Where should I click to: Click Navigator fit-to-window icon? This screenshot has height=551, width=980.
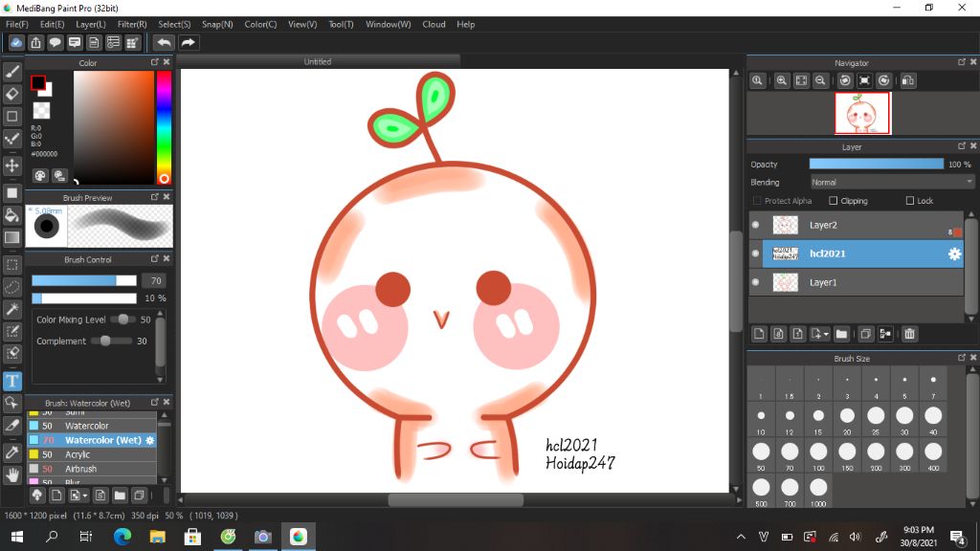801,80
